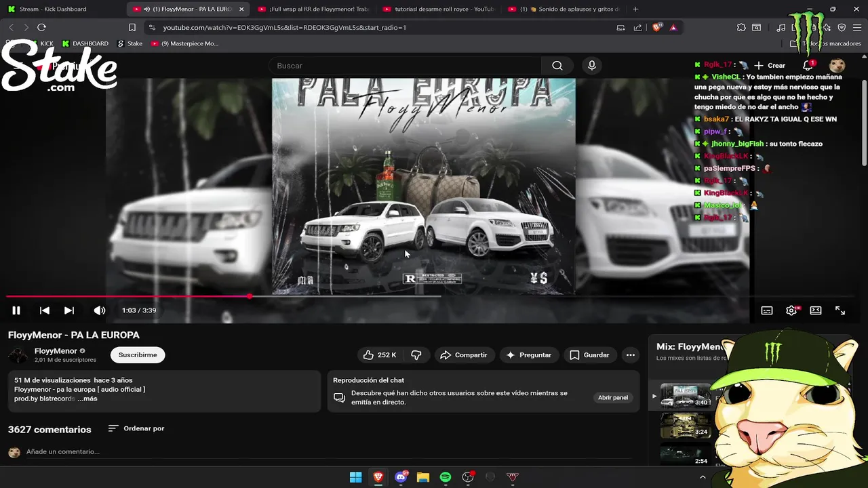The width and height of the screenshot is (868, 488).
Task: Open Brave Shields lion icon
Action: [x=656, y=27]
